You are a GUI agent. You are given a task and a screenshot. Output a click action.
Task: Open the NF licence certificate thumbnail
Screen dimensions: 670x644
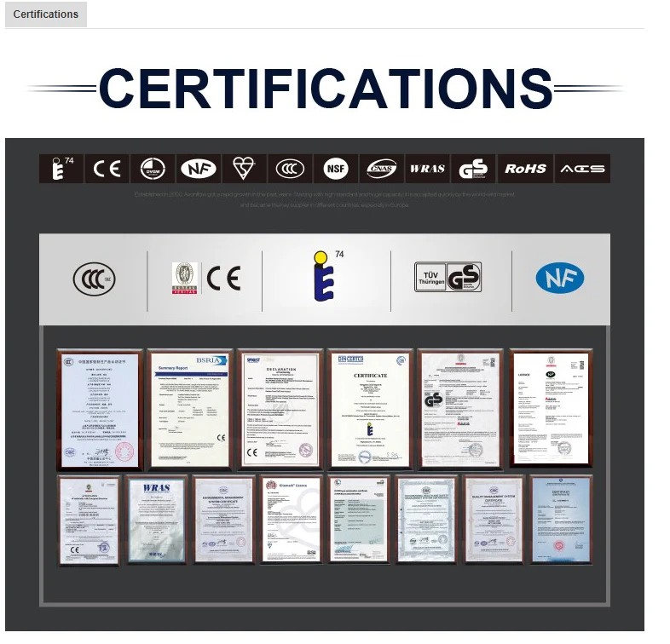pos(552,409)
